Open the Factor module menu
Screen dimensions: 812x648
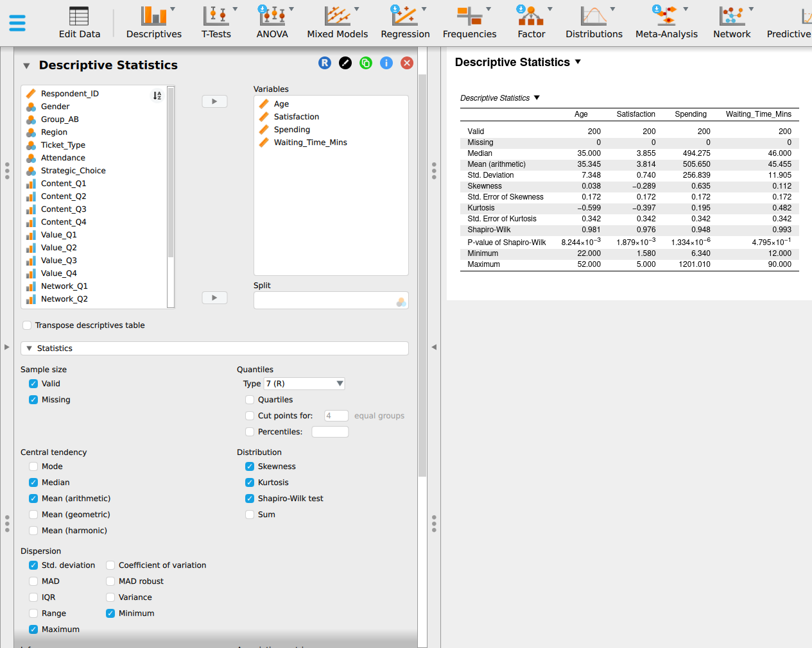[x=531, y=22]
